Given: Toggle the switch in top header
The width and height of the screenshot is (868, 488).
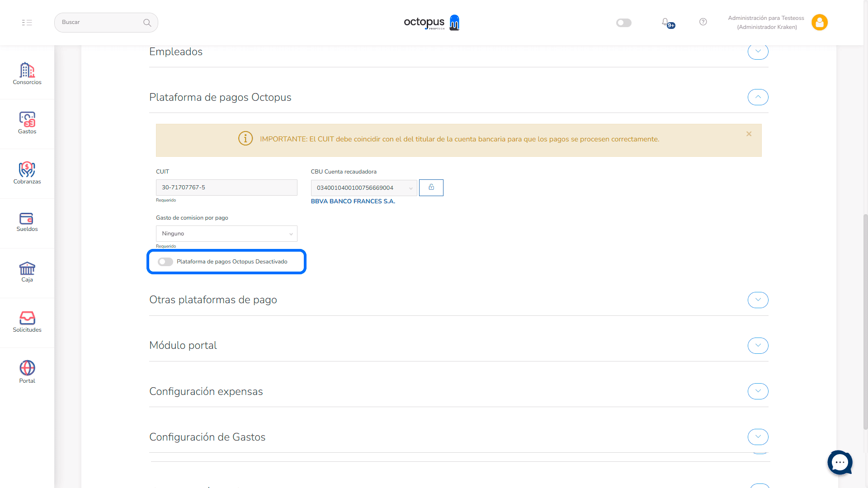Looking at the screenshot, I should click(x=623, y=23).
